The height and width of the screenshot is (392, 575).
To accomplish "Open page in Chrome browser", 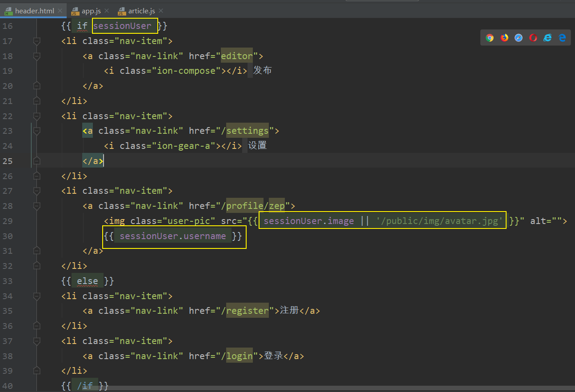I will (x=490, y=38).
